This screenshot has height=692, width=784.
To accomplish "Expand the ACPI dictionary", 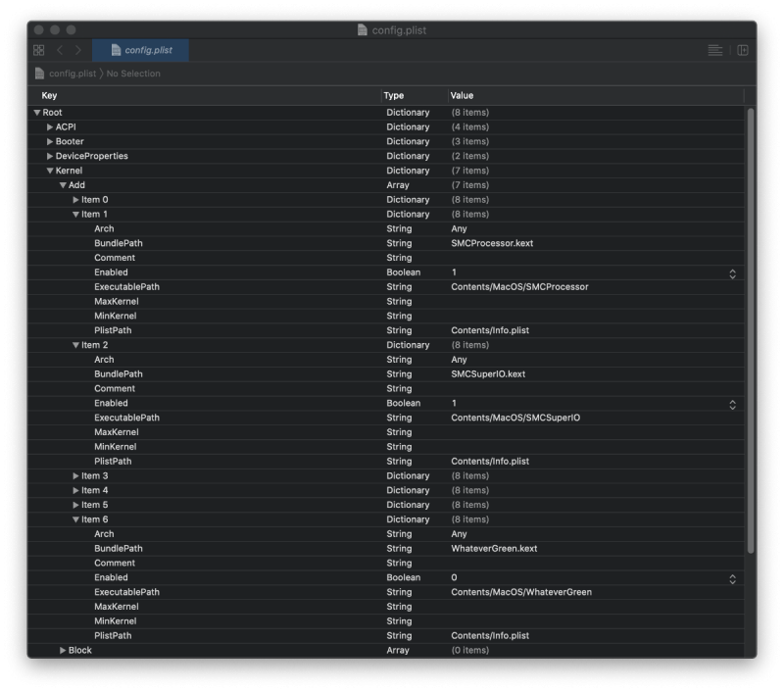I will [x=50, y=127].
